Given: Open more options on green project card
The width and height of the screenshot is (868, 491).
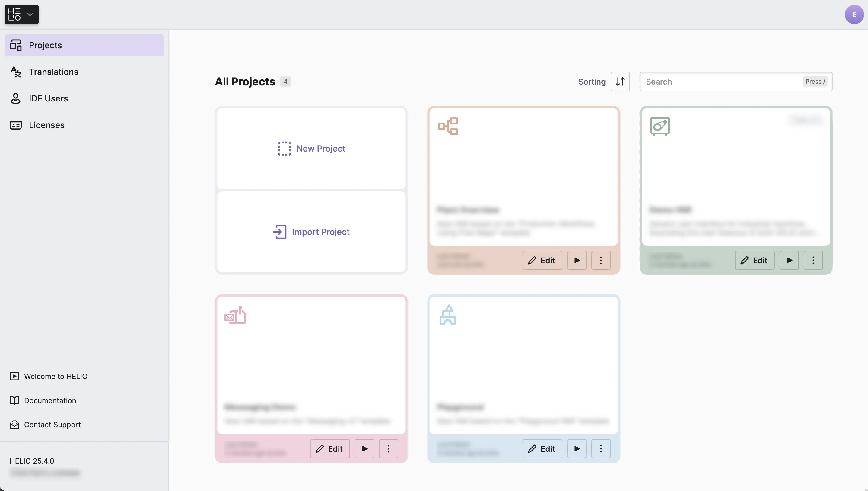Looking at the screenshot, I should tap(813, 260).
